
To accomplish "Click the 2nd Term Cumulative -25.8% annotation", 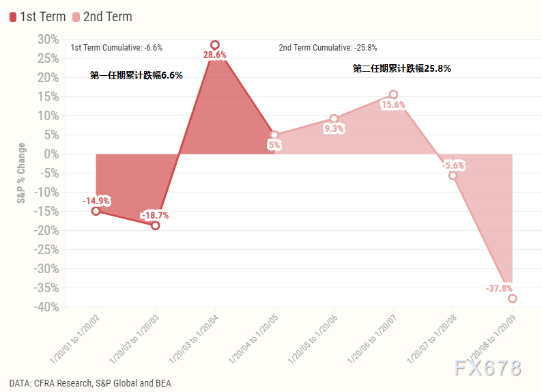I will pos(328,48).
